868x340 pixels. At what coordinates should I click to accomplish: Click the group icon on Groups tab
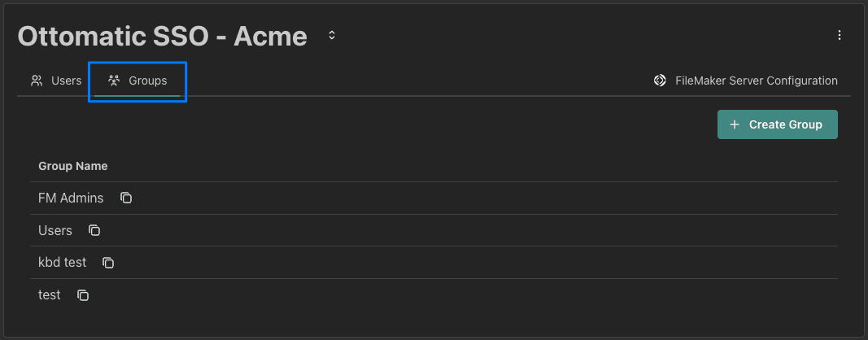pos(114,81)
